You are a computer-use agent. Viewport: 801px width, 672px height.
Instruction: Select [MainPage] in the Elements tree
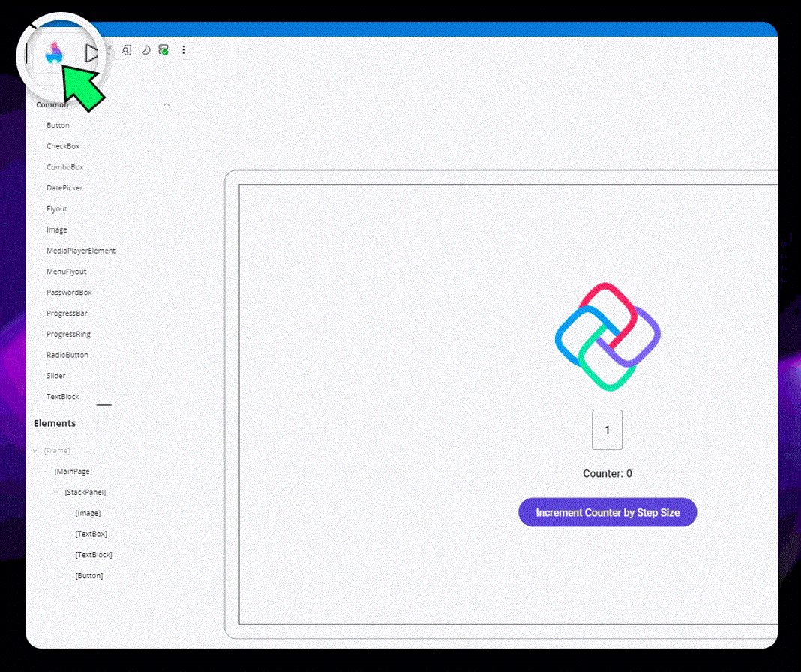pos(73,472)
